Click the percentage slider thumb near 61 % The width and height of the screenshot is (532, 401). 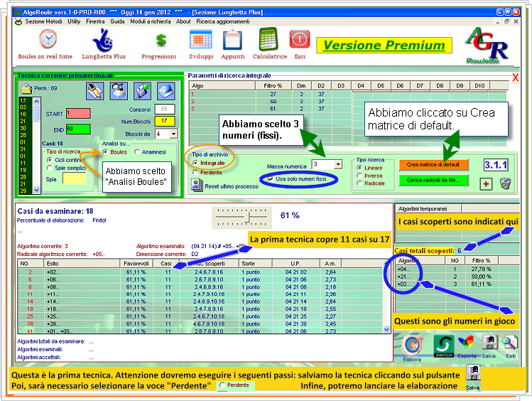(247, 218)
